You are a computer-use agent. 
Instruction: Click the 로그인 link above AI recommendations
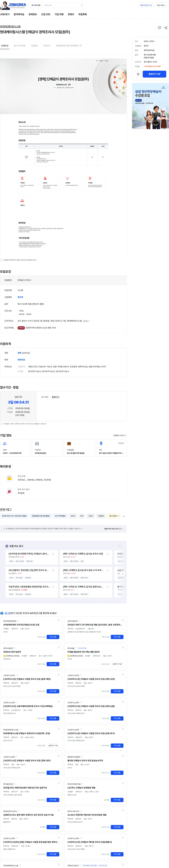[8, 613]
